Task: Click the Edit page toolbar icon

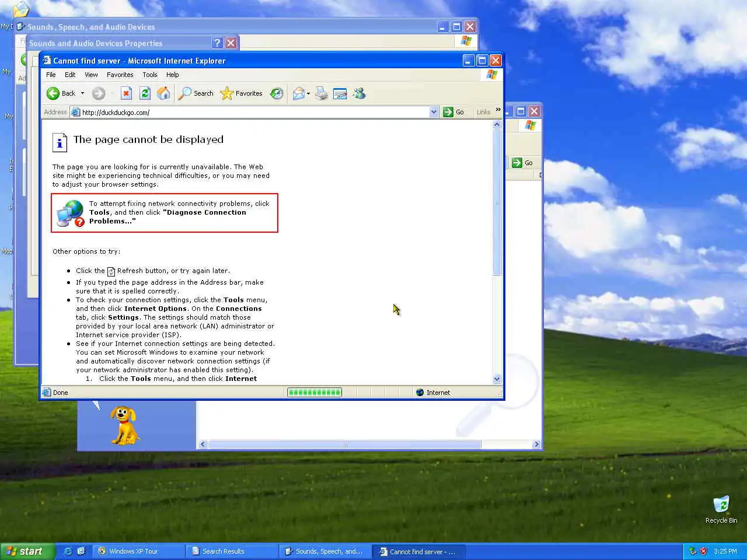Action: tap(340, 93)
